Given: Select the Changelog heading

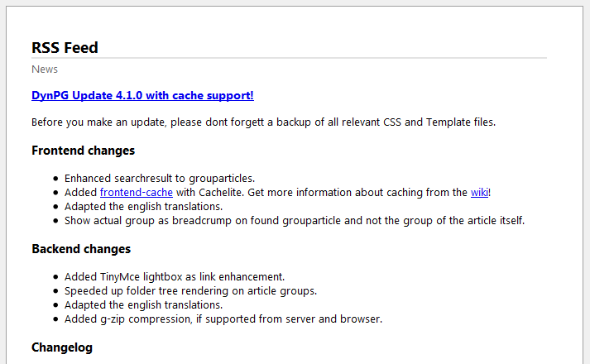Looking at the screenshot, I should click(x=62, y=347).
